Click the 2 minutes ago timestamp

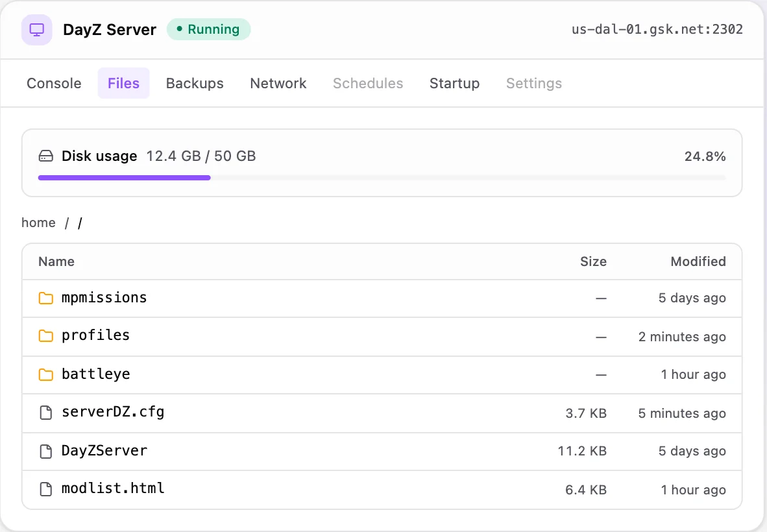pos(682,337)
